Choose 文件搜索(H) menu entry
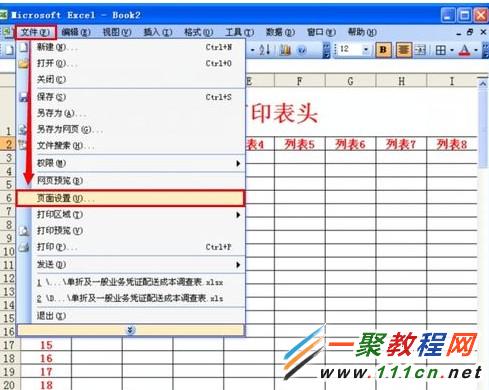Viewport: 489px width, 390px height. click(x=131, y=145)
